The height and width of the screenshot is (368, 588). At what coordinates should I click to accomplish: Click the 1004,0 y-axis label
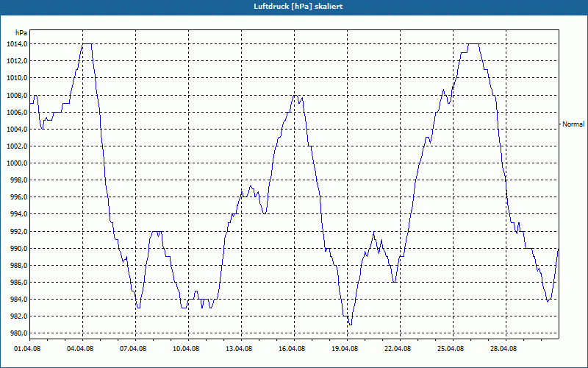click(x=16, y=130)
